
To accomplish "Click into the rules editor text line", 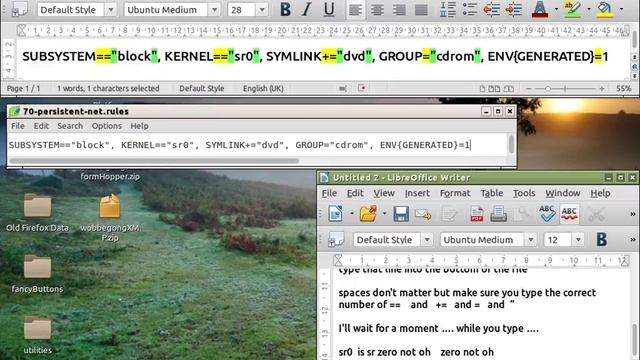I will [x=240, y=145].
